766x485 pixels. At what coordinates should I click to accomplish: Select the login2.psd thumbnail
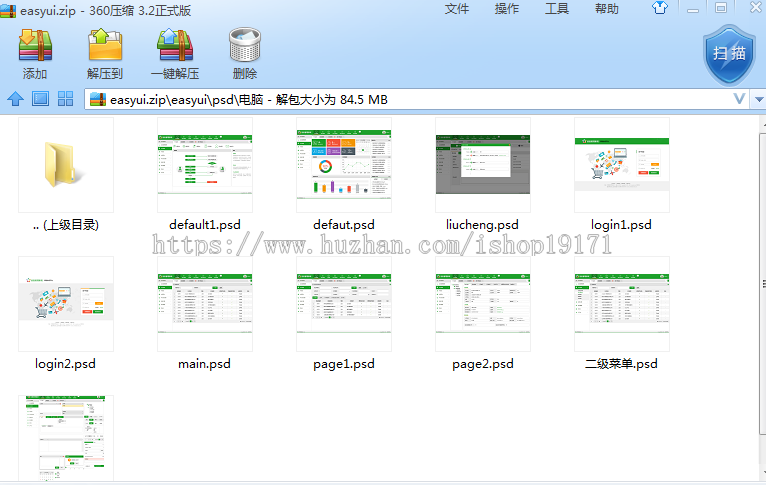pyautogui.click(x=66, y=304)
